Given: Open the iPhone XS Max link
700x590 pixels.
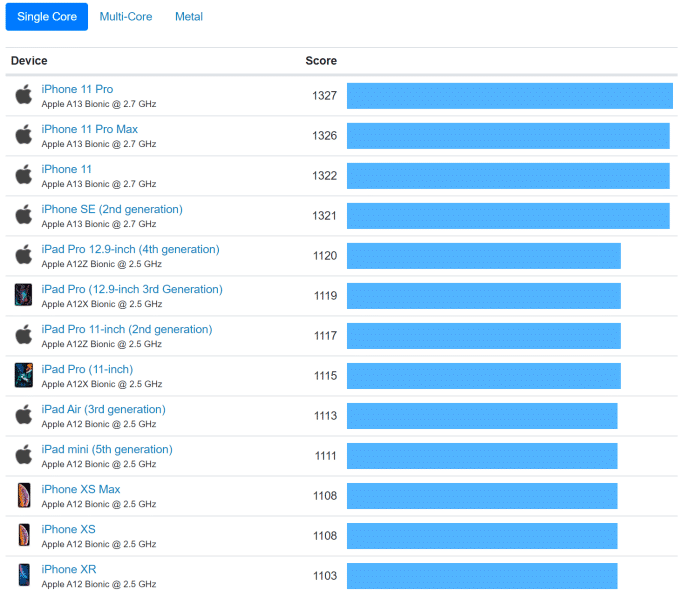Looking at the screenshot, I should click(x=81, y=489).
